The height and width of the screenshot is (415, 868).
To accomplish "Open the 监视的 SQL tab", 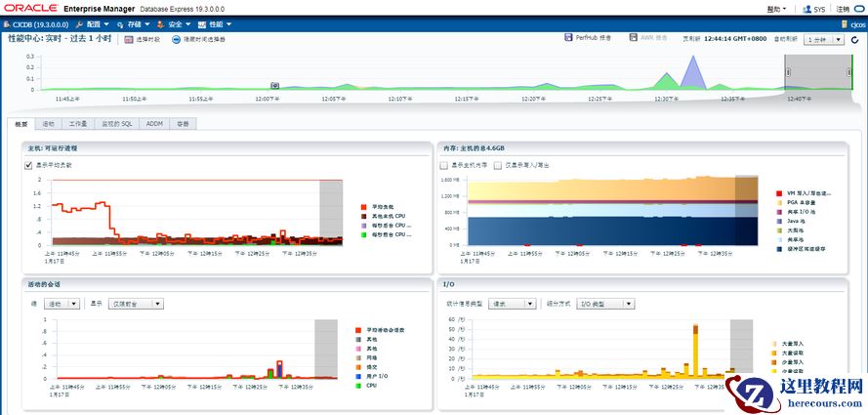I will (116, 124).
